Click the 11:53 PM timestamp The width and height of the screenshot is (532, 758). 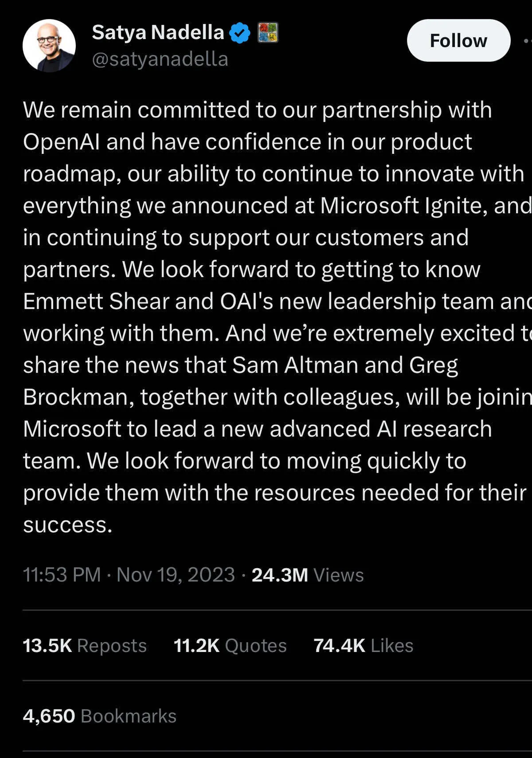[62, 575]
